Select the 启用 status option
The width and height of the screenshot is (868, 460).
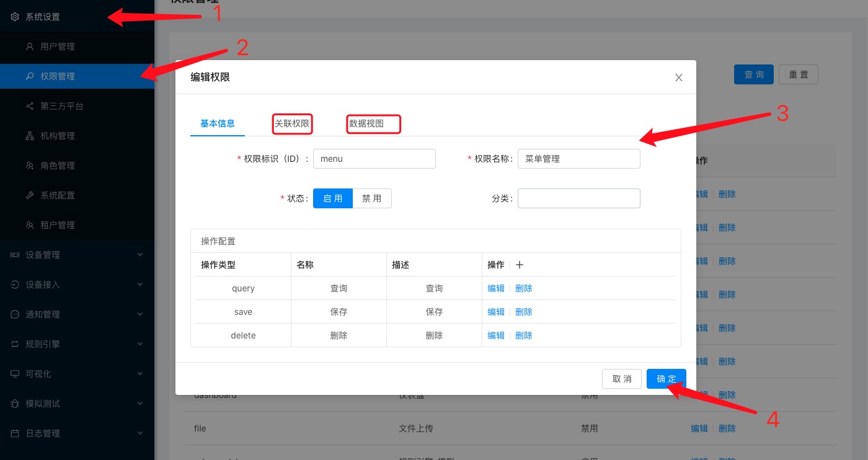coord(333,198)
